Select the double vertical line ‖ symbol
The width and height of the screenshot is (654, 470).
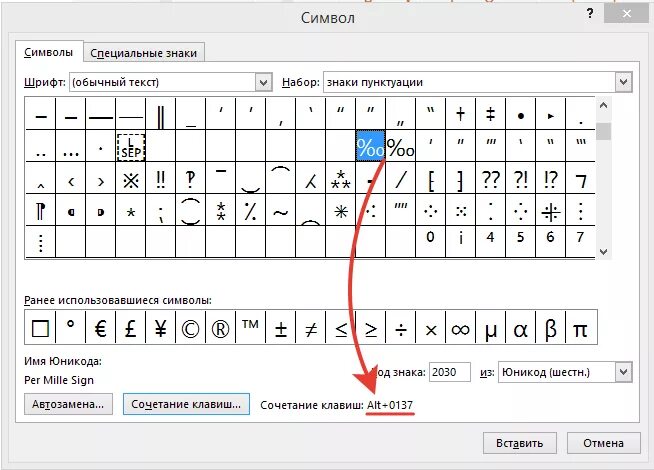click(161, 114)
